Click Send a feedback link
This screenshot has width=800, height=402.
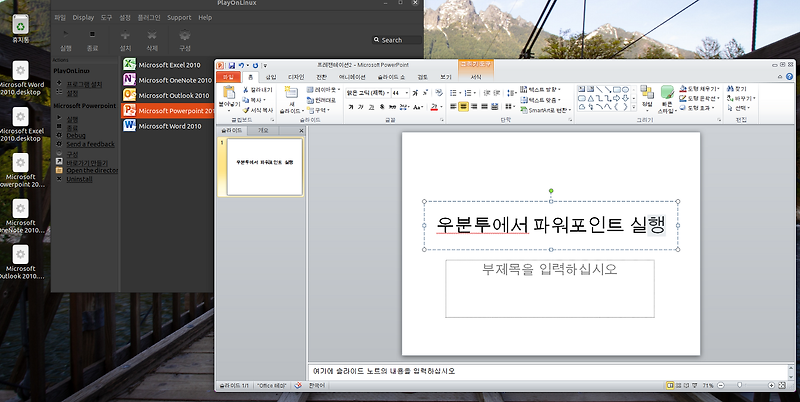pos(90,144)
